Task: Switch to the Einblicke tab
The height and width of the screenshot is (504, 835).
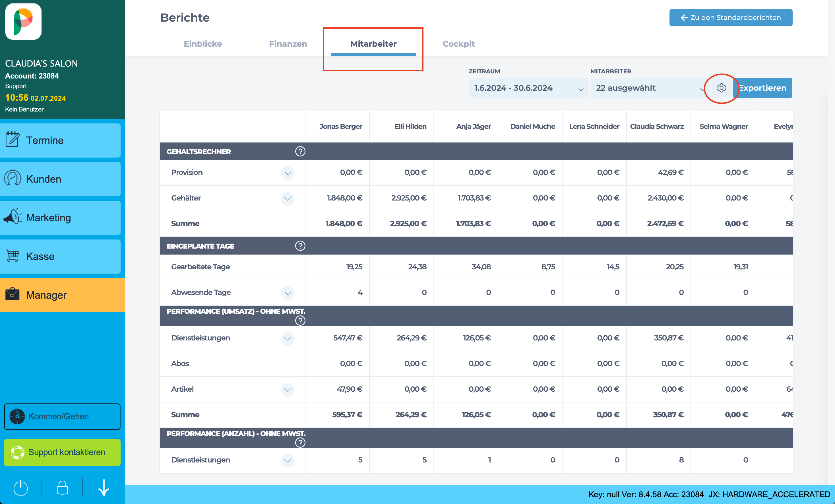Action: tap(203, 44)
